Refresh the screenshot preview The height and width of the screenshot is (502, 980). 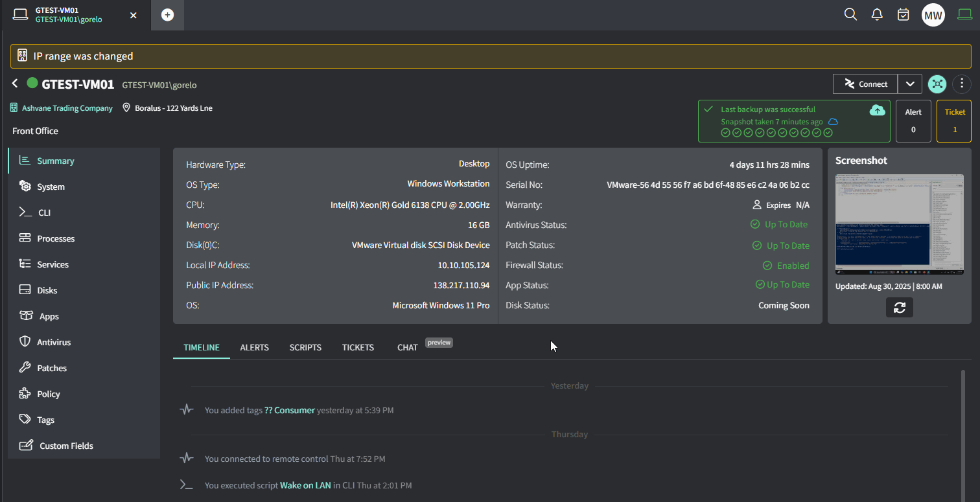tap(899, 308)
